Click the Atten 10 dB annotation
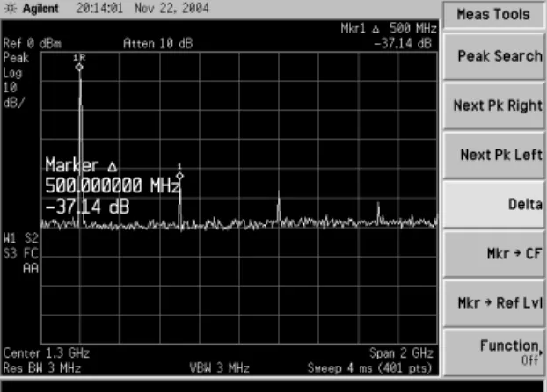 click(158, 44)
